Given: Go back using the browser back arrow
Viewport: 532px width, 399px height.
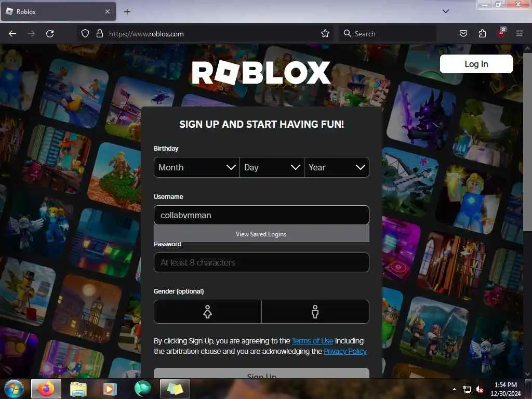Looking at the screenshot, I should [12, 34].
